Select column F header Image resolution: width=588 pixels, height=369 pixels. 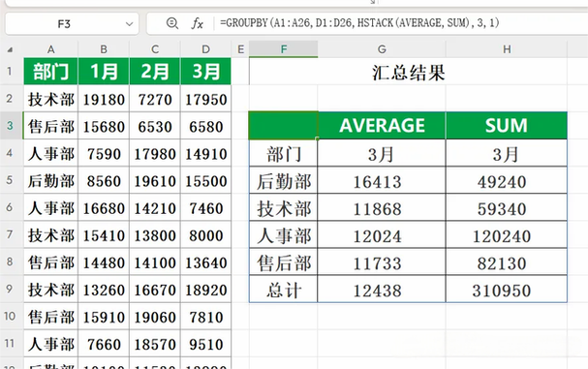[284, 49]
